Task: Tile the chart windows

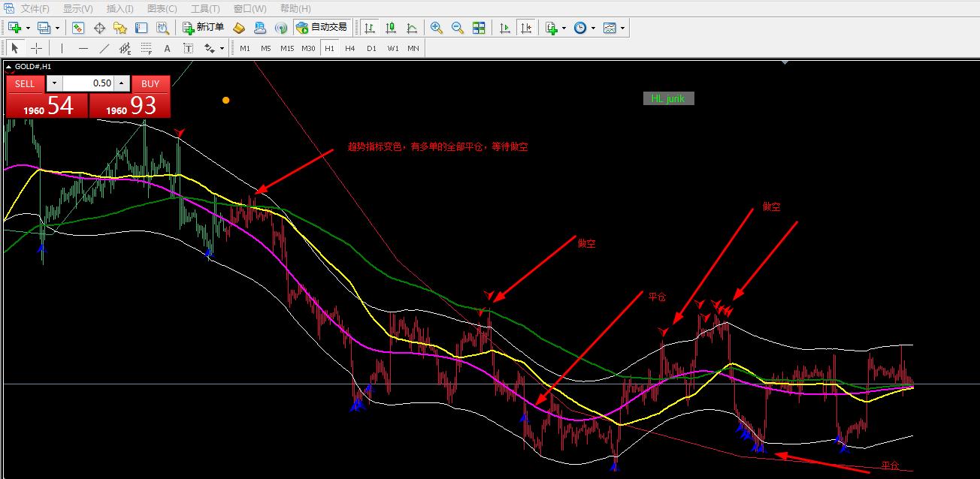Action: click(479, 28)
